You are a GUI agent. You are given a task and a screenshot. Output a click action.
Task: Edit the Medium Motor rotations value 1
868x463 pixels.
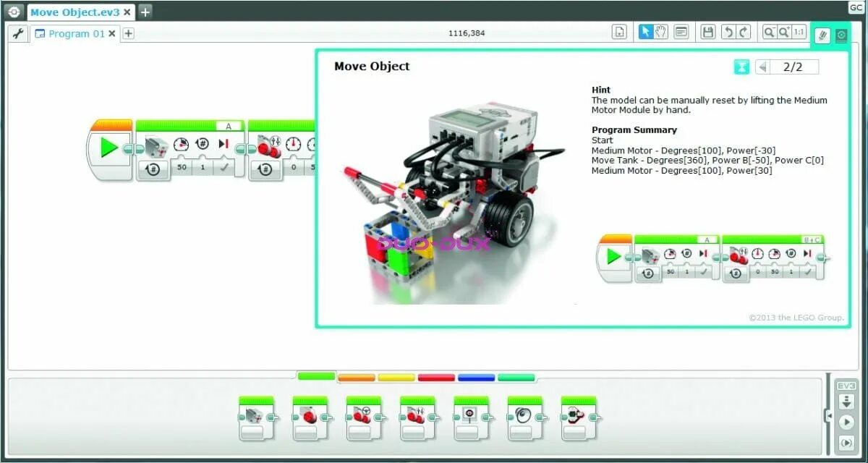coord(203,168)
